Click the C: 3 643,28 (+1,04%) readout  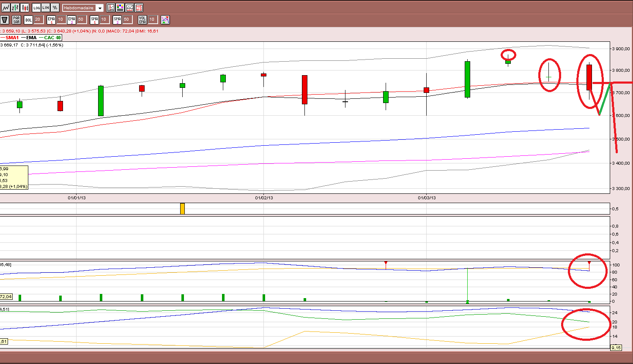69,31
